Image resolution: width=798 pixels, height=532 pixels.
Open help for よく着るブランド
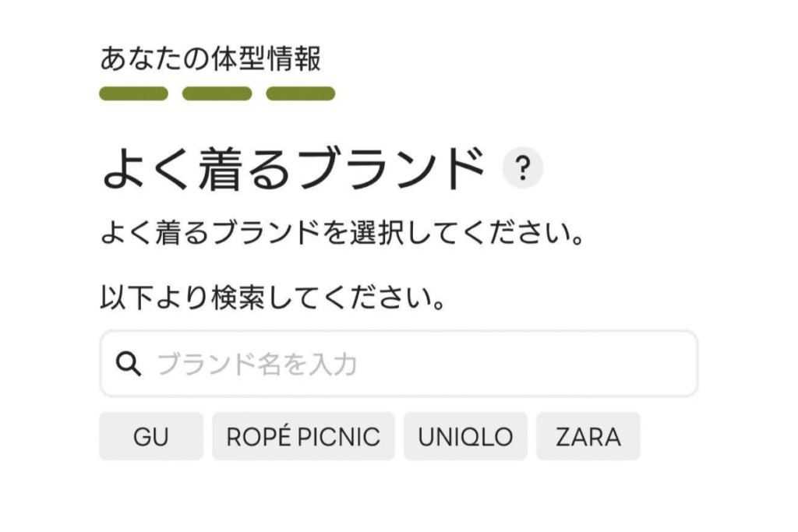click(523, 168)
